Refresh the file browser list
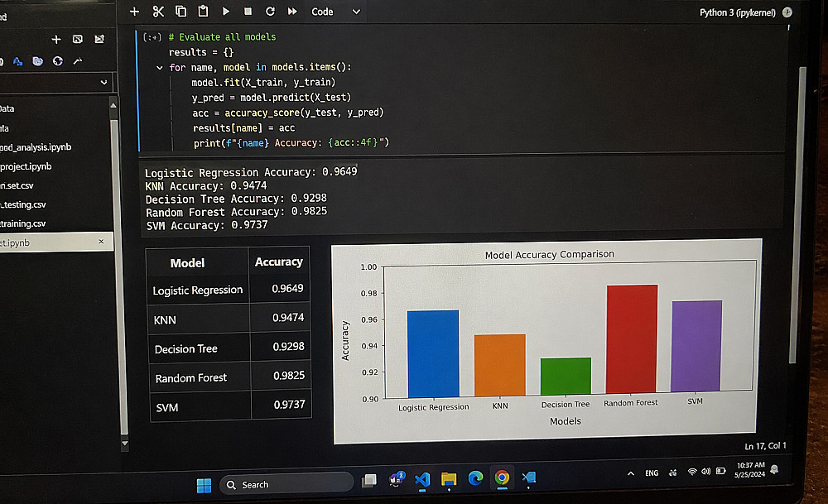828x504 pixels. (58, 61)
